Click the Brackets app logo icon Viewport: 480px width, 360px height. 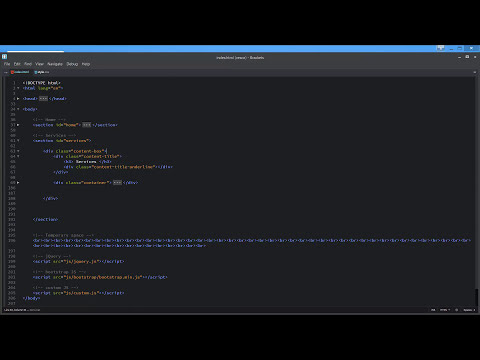click(4, 57)
